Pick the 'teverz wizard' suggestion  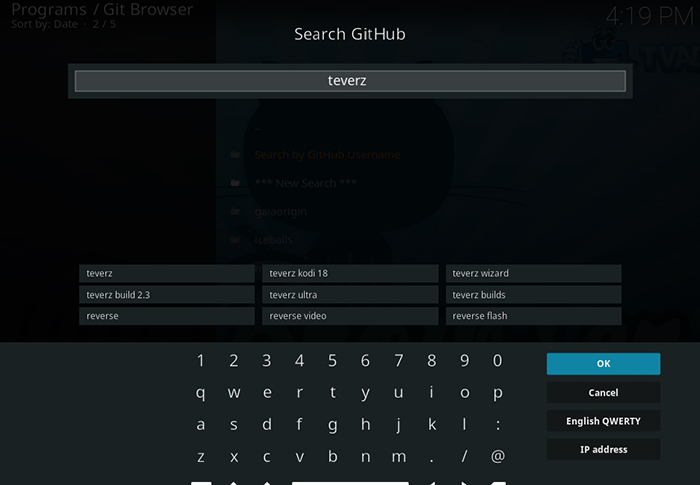pos(533,273)
